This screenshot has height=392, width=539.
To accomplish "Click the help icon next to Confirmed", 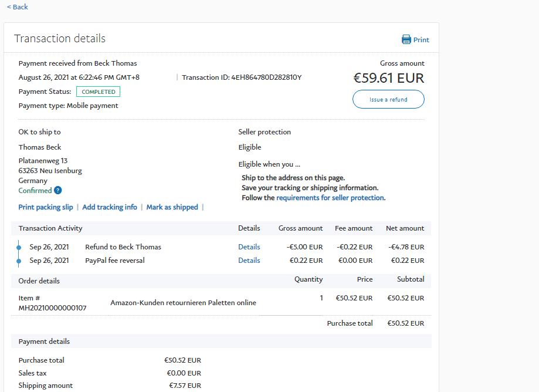I will tap(58, 190).
